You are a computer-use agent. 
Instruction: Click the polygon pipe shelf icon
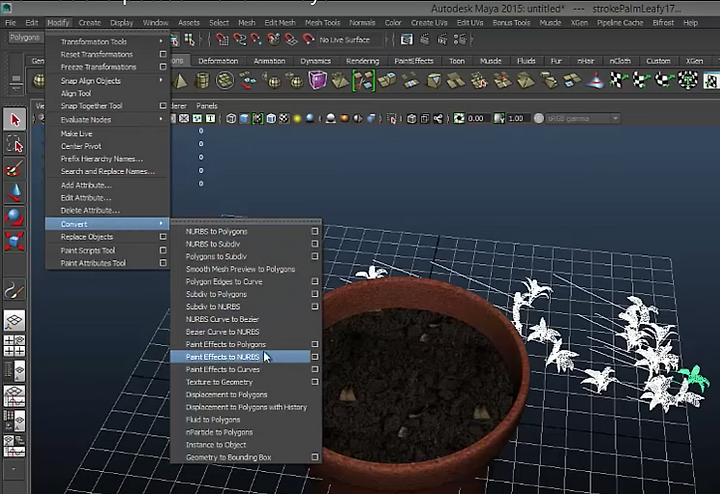click(202, 81)
